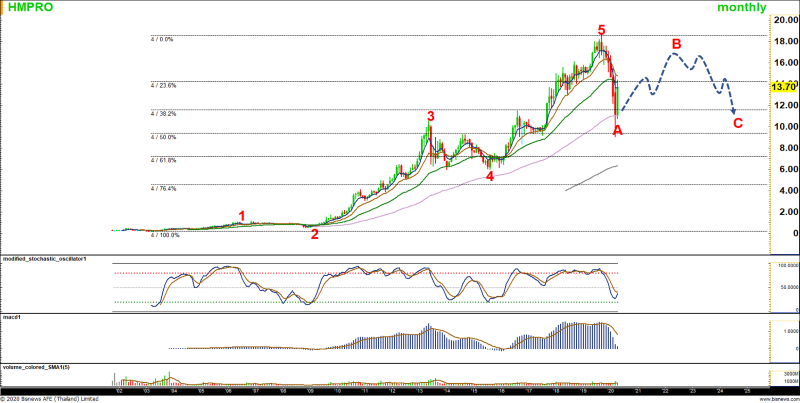Select the red wave 5 peak label
Viewport: 800px width, 403px height.
pos(601,30)
